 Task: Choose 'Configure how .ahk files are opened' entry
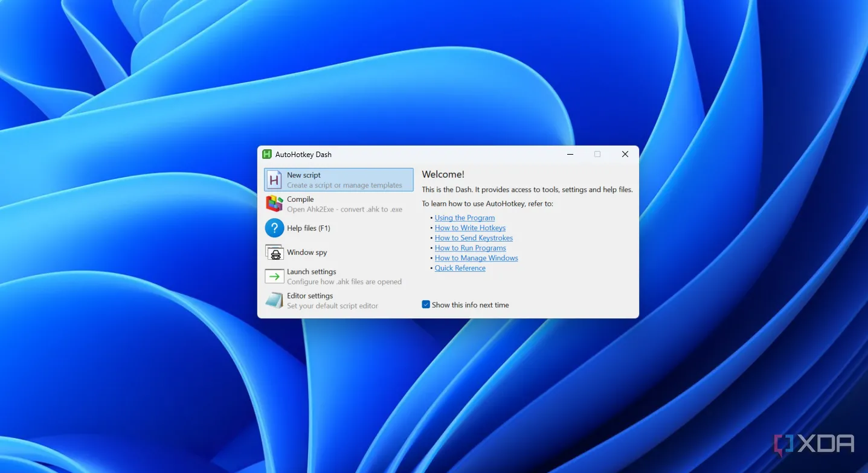point(344,282)
